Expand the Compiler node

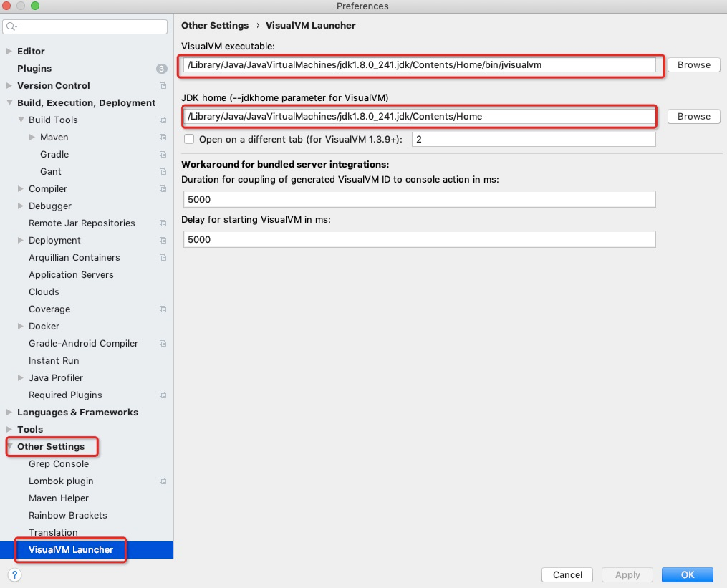(20, 188)
